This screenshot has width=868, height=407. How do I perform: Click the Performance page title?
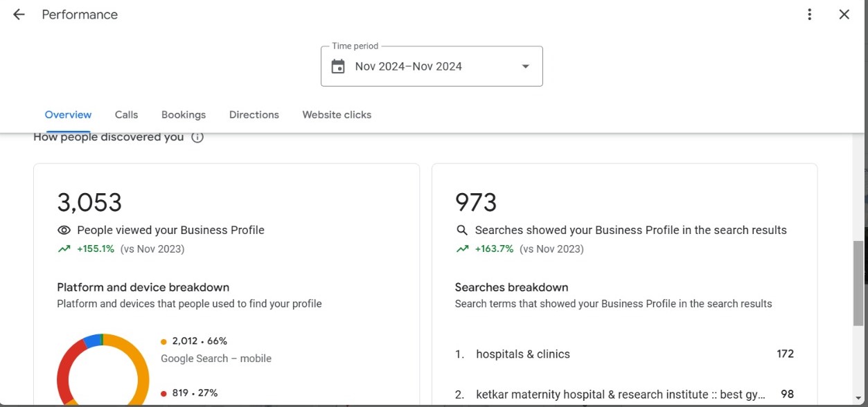tap(80, 15)
